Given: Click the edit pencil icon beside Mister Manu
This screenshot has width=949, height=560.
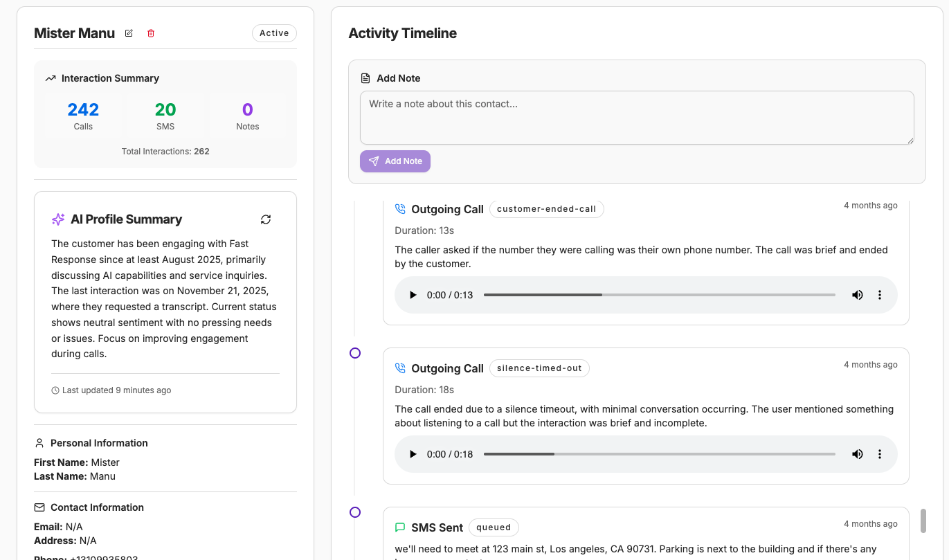Looking at the screenshot, I should click(129, 33).
